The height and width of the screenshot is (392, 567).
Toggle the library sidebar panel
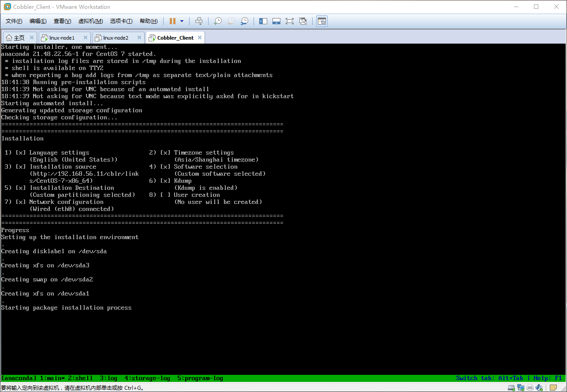click(x=263, y=21)
